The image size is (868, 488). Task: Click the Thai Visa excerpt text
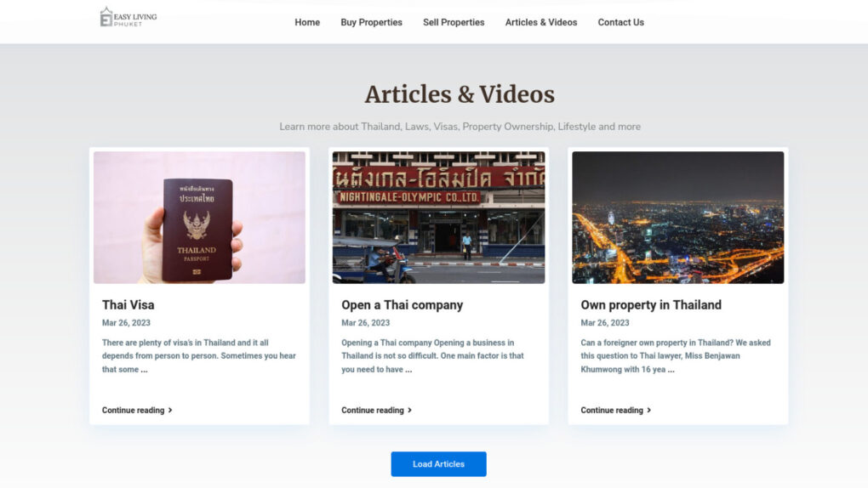tap(199, 355)
